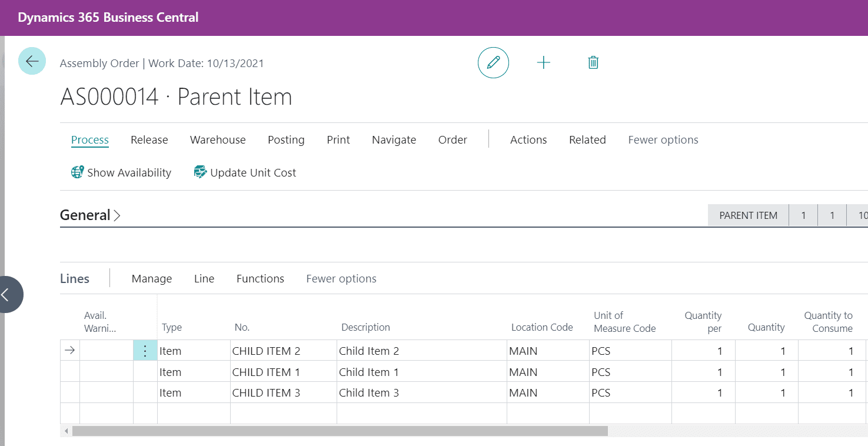Expand the General section
This screenshot has width=868, height=446.
pyautogui.click(x=91, y=215)
